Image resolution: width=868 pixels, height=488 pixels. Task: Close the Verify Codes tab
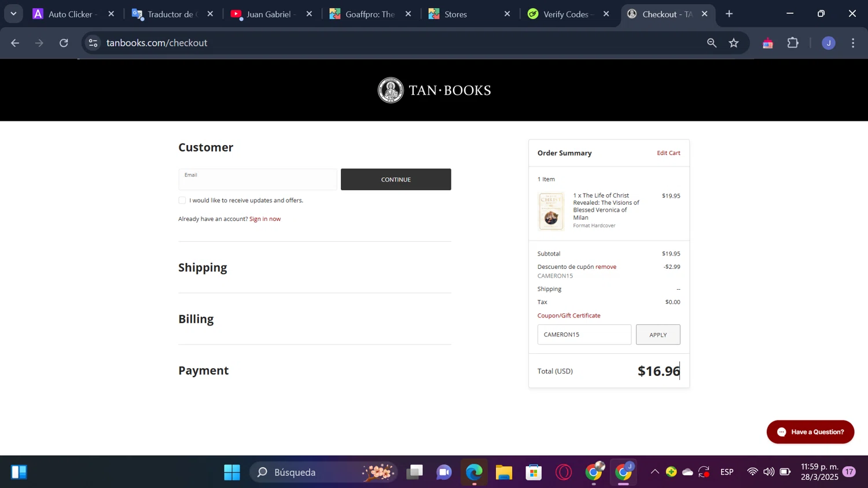click(x=606, y=14)
